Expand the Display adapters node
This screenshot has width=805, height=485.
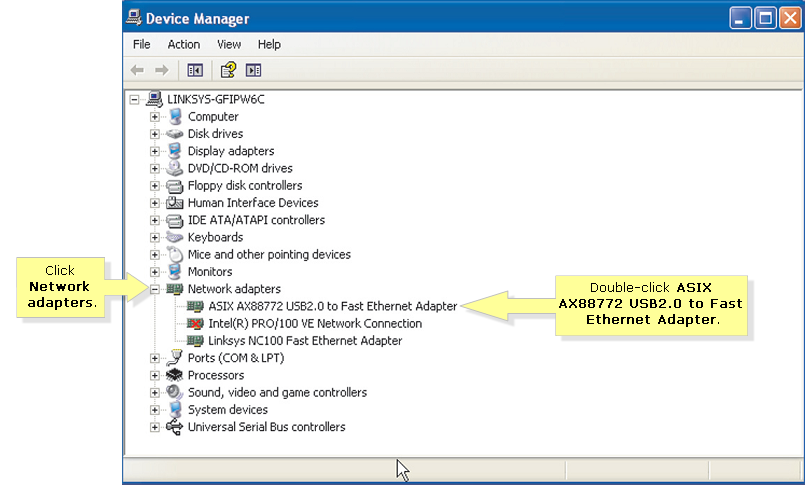[x=155, y=151]
